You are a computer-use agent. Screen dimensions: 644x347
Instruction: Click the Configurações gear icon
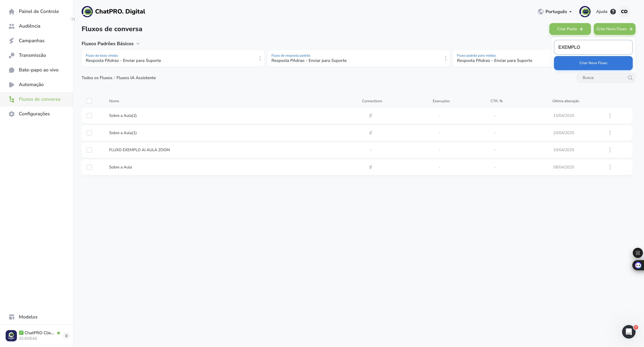(x=11, y=114)
